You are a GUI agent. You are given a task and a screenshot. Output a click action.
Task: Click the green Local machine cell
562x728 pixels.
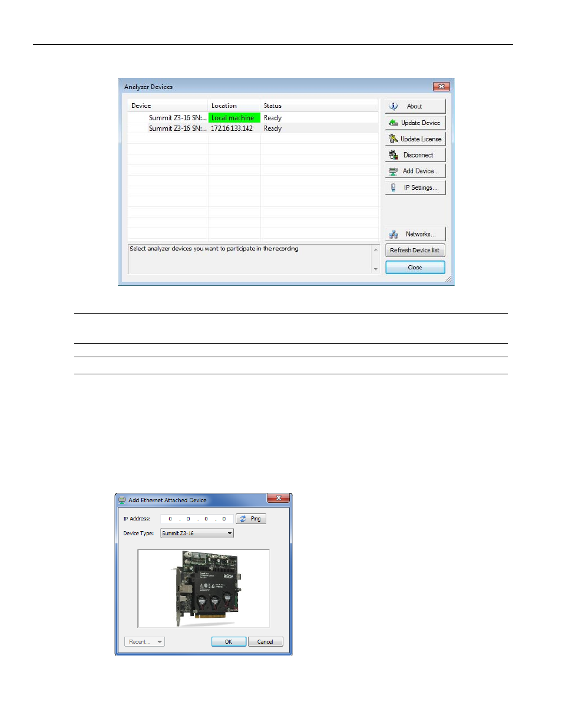pyautogui.click(x=234, y=118)
